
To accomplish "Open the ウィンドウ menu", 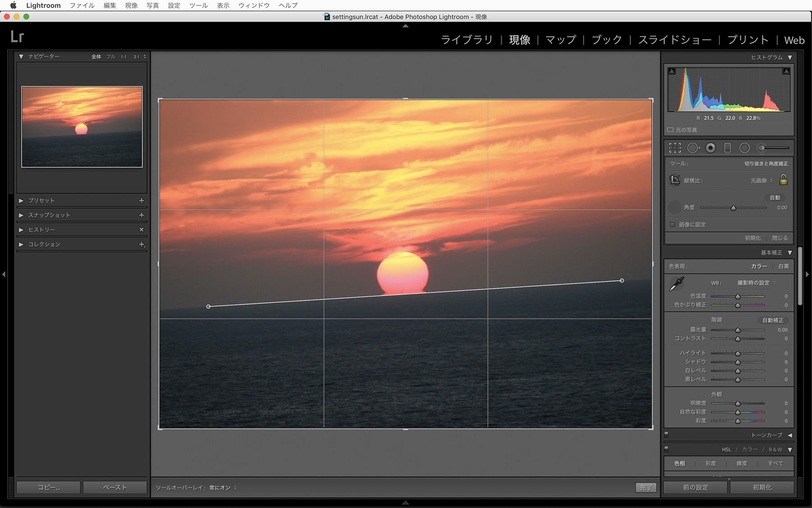I will 254,5.
